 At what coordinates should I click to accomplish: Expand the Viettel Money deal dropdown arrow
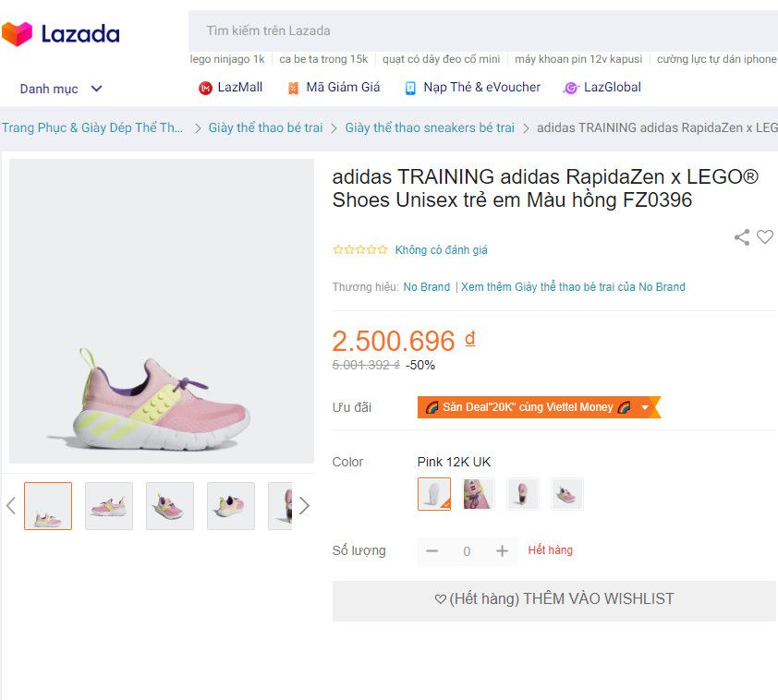[645, 407]
